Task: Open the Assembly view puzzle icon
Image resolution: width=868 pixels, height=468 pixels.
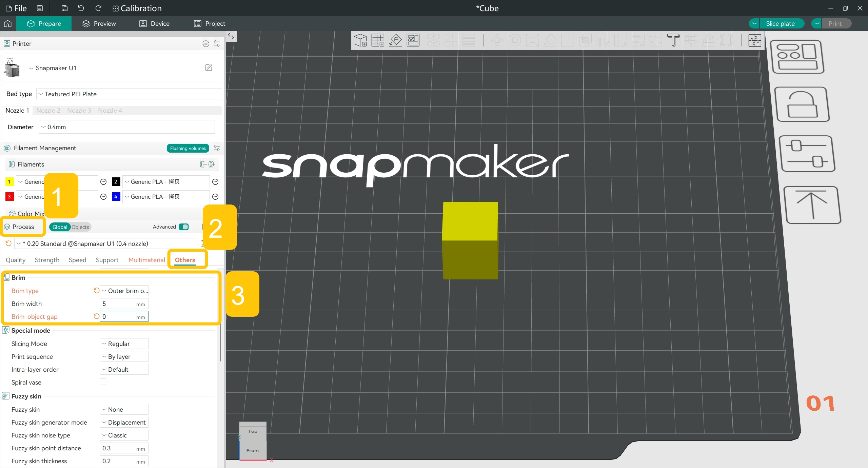Action: coord(755,40)
